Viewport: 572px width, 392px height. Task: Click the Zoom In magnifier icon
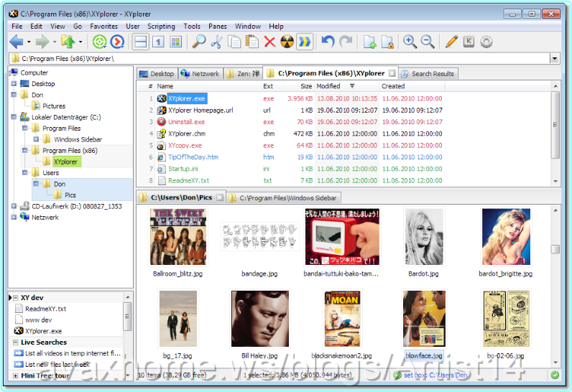[x=410, y=42]
